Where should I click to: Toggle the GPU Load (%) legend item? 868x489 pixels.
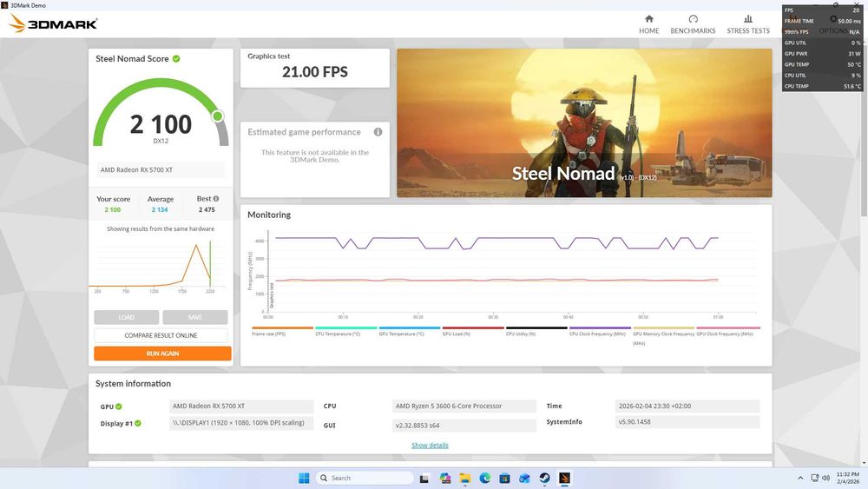point(473,331)
